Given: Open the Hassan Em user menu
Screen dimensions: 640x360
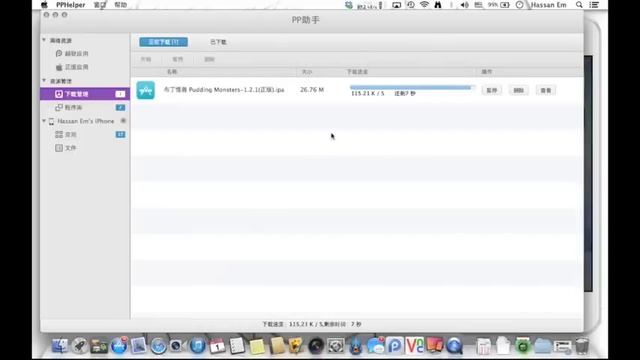Looking at the screenshot, I should pos(549,5).
